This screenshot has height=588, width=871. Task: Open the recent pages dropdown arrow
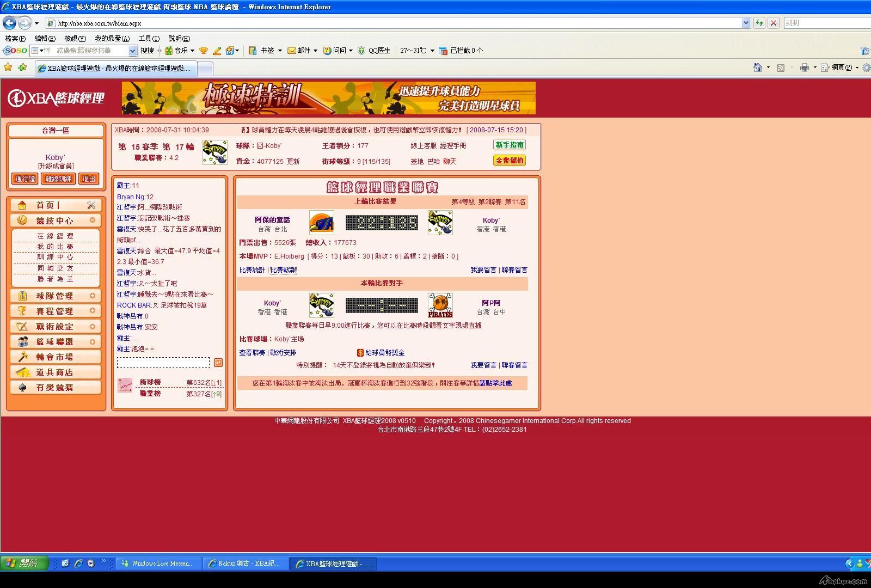point(36,23)
